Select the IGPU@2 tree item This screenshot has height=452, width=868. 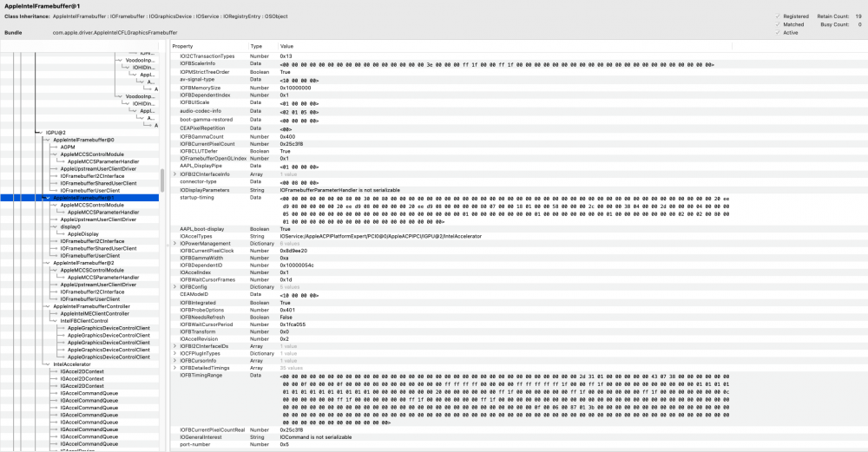click(x=56, y=133)
